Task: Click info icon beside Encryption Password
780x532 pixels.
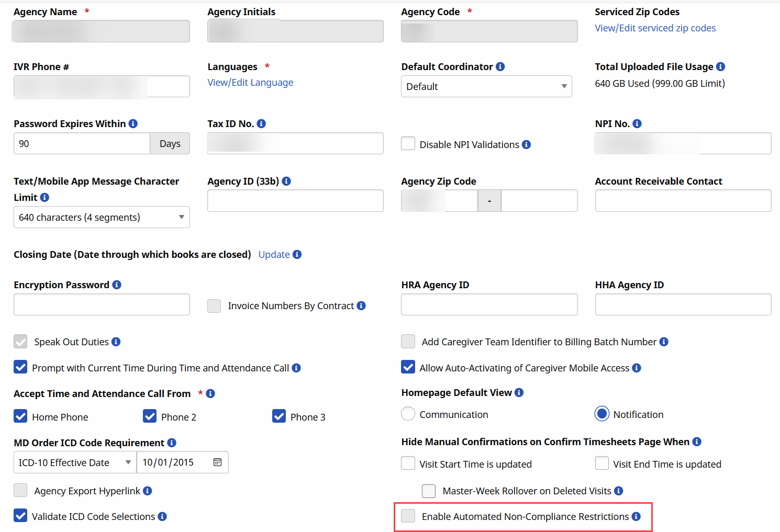Action: click(x=117, y=285)
